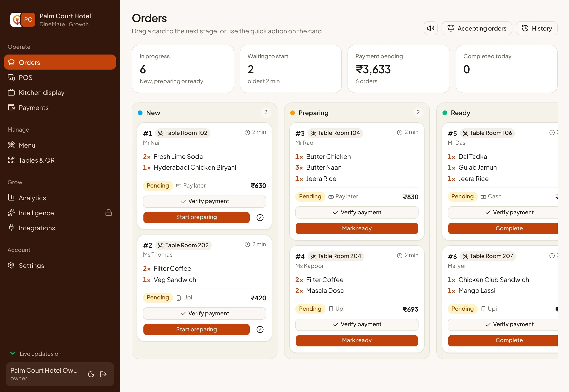This screenshot has height=392, width=569.
Task: Toggle the sound notification speaker icon
Action: tap(431, 28)
